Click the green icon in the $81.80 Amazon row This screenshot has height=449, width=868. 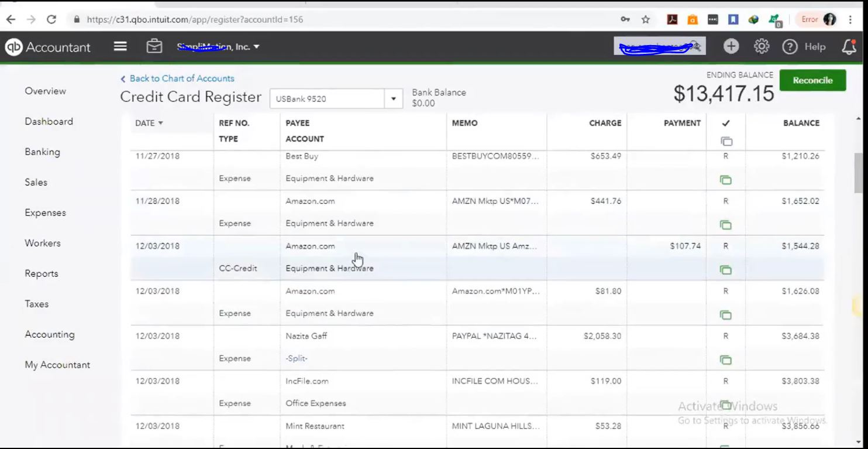pyautogui.click(x=726, y=315)
